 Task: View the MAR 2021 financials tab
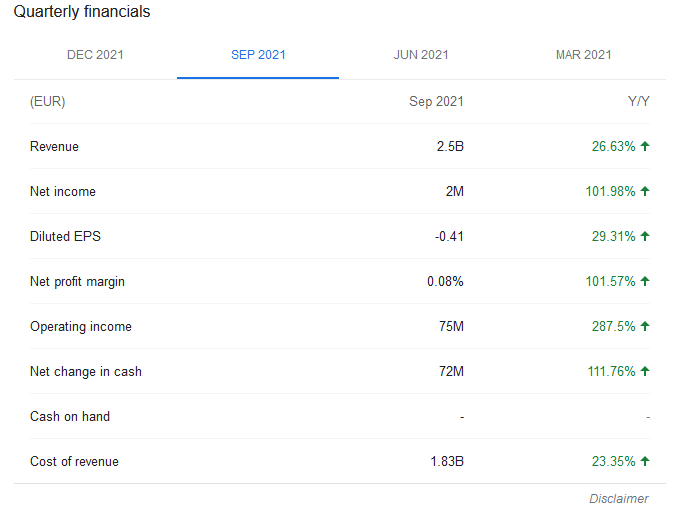[x=583, y=55]
